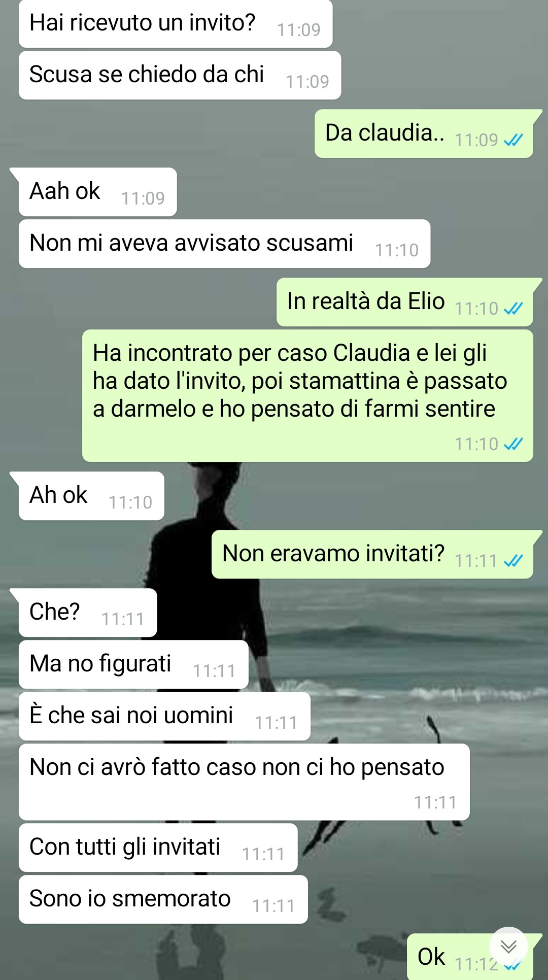Tap the 'Sono io smemorato' message
Viewport: 548px width, 980px height.
pos(163,899)
